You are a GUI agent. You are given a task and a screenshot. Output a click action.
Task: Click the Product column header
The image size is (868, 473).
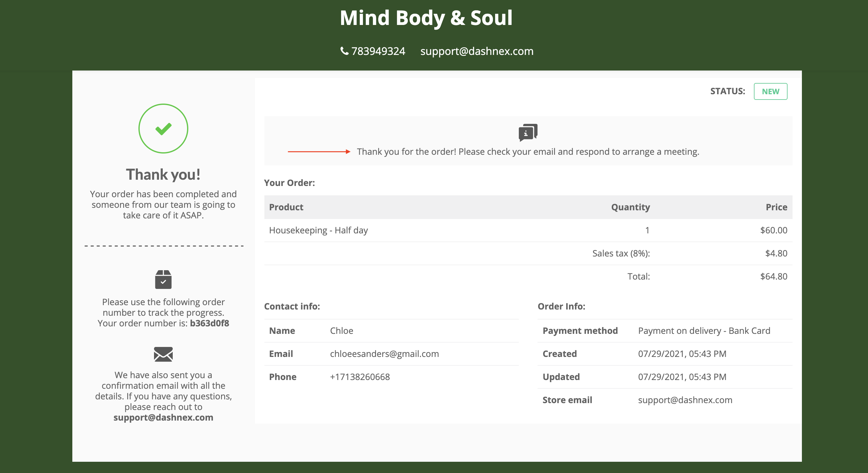286,207
